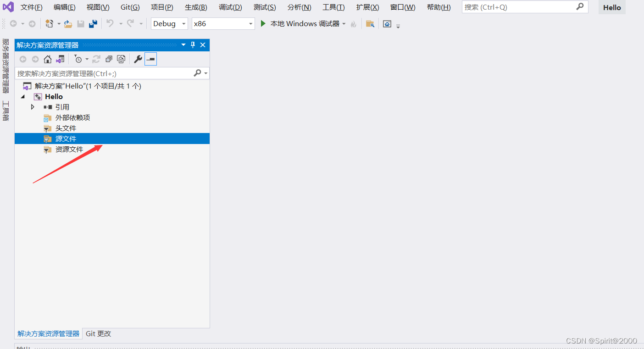The image size is (644, 349).
Task: Switch to the Git 更改 tab
Action: click(x=99, y=334)
